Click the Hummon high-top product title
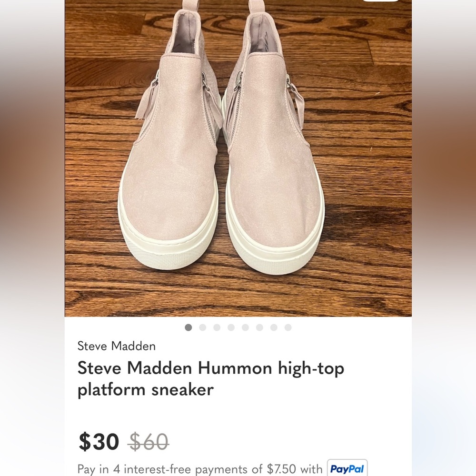The height and width of the screenshot is (476, 476). pos(212,378)
